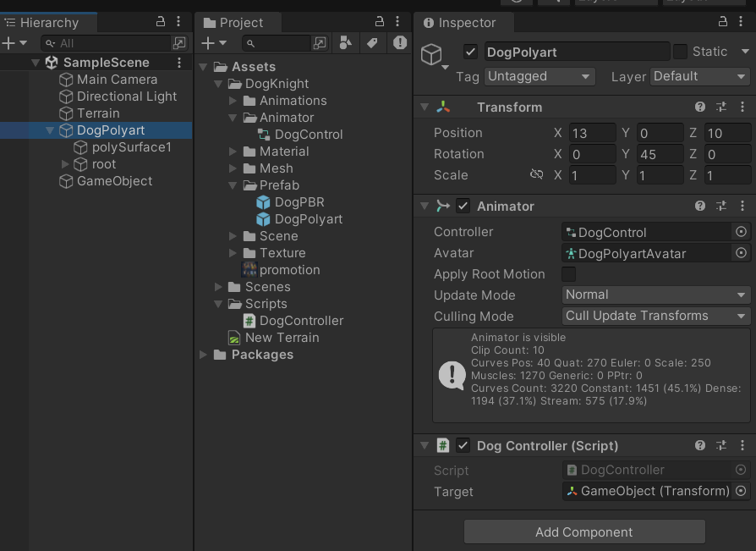Click the object name field DogPolyart
This screenshot has width=756, height=551.
[x=577, y=52]
